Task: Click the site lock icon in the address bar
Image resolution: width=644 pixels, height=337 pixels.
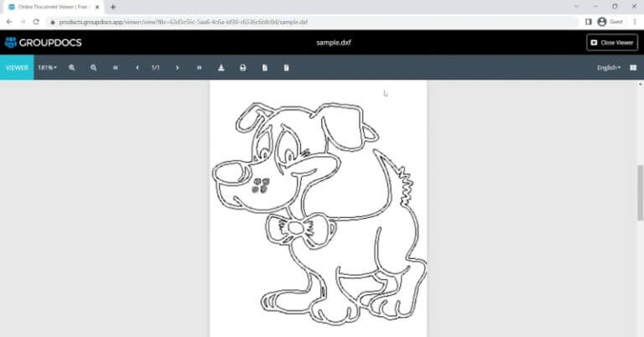Action: coord(53,22)
